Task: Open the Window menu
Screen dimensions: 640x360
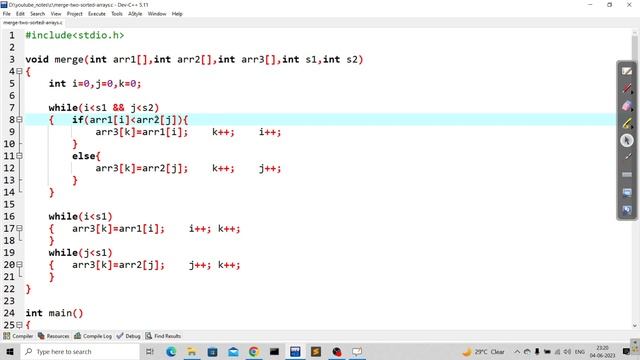Action: (157, 14)
